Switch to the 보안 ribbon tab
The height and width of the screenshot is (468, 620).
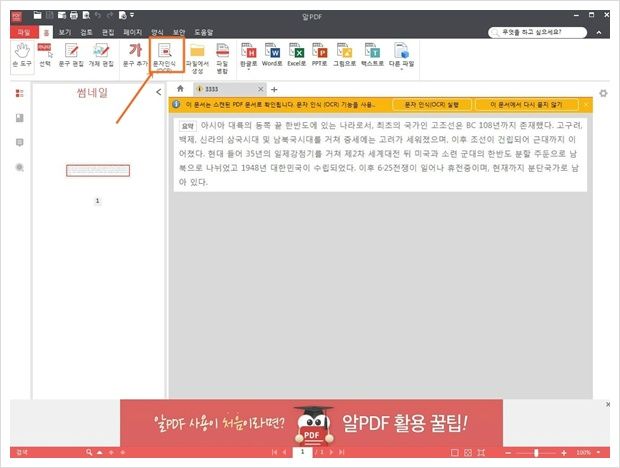(179, 32)
